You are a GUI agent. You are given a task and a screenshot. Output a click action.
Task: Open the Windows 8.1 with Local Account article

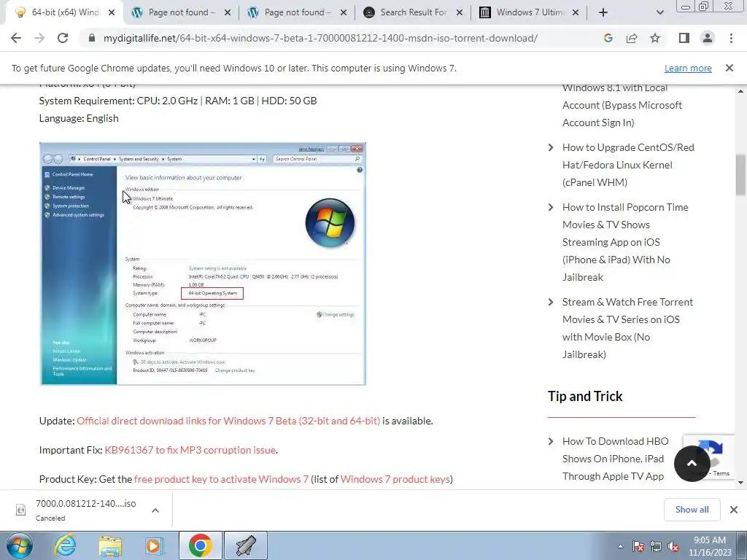[x=622, y=105]
